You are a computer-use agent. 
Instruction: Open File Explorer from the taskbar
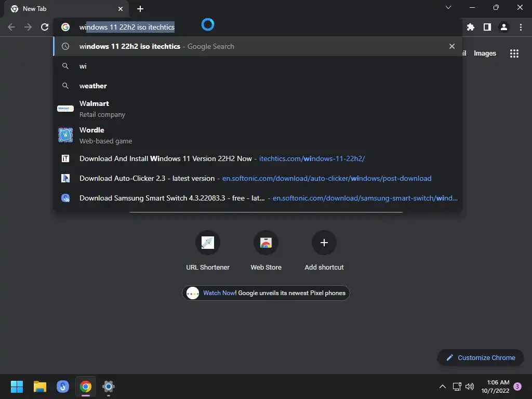[39, 387]
